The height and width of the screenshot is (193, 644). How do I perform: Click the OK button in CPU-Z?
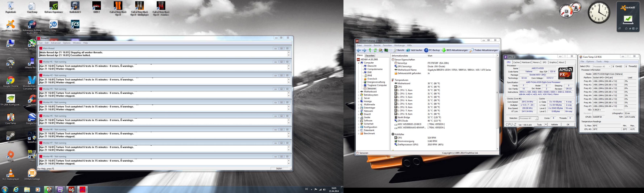coord(568,125)
